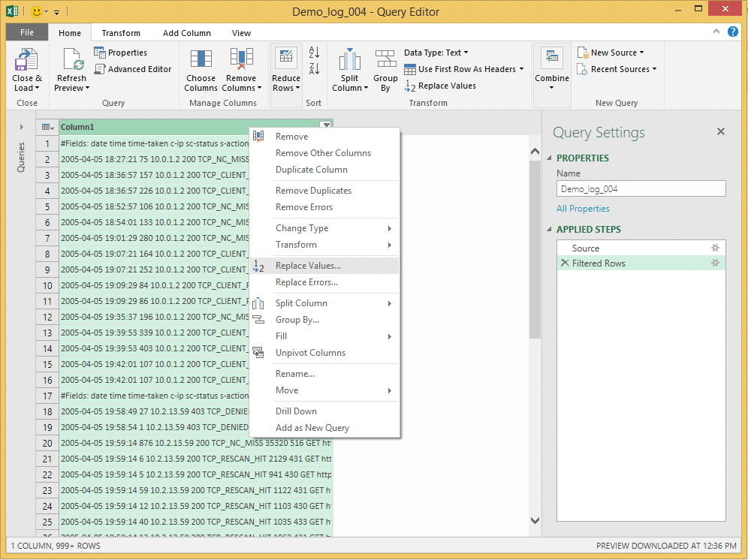
Task: Choose Remove Other Columns
Action: click(324, 153)
